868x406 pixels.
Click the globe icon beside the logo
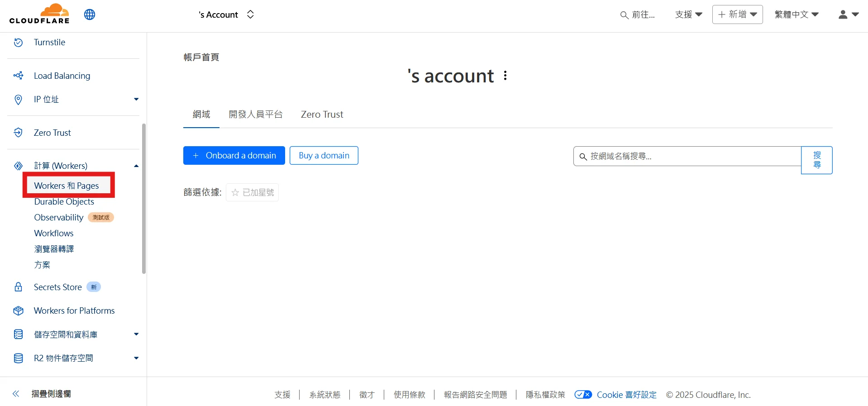pyautogui.click(x=90, y=14)
